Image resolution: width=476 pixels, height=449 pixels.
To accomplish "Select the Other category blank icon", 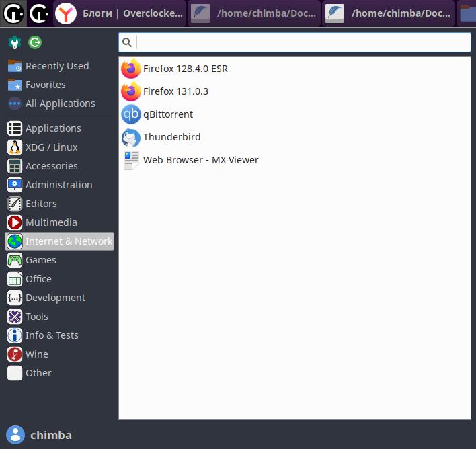I will (x=15, y=373).
